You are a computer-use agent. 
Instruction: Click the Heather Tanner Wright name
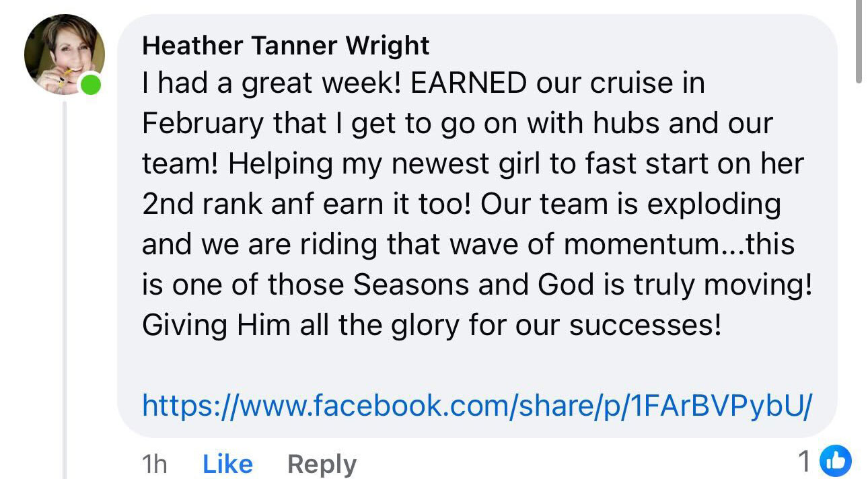[286, 46]
